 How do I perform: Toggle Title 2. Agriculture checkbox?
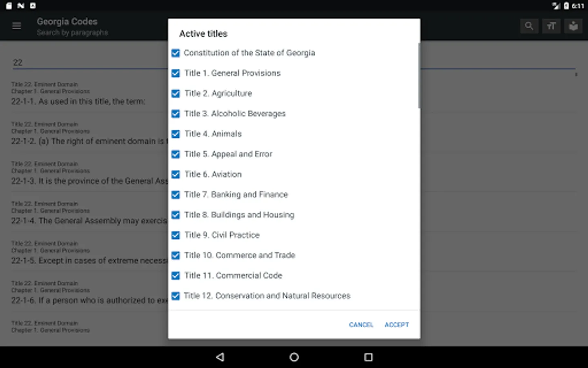coord(176,94)
